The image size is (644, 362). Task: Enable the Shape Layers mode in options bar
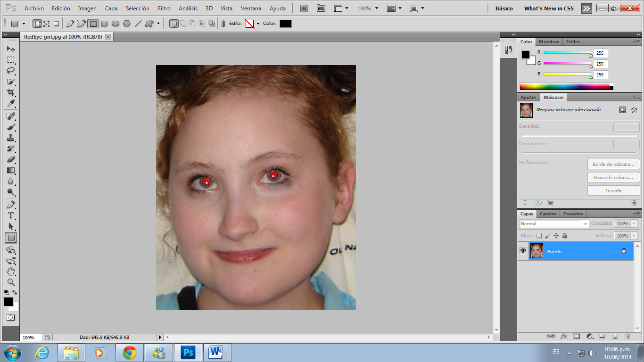(37, 24)
